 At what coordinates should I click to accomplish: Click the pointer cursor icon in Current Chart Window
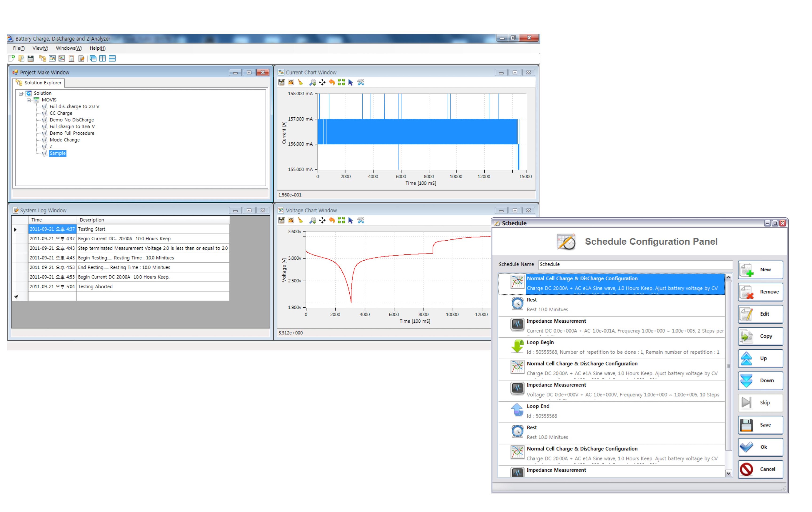tap(351, 82)
